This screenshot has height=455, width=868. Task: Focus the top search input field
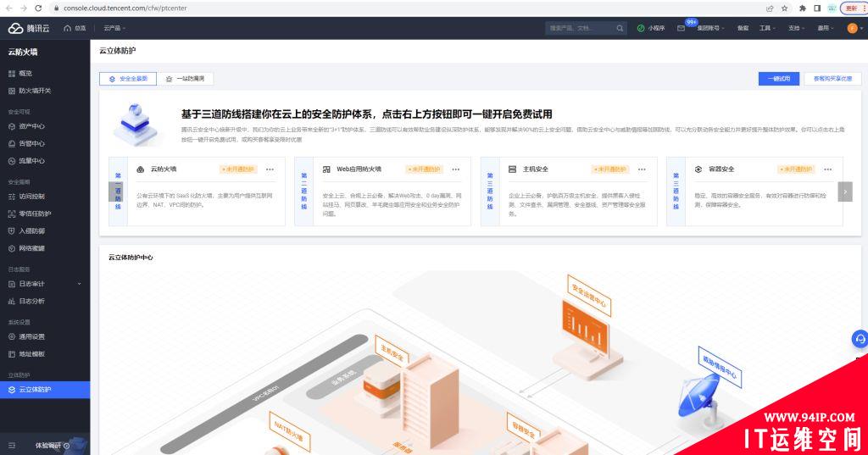[x=580, y=28]
